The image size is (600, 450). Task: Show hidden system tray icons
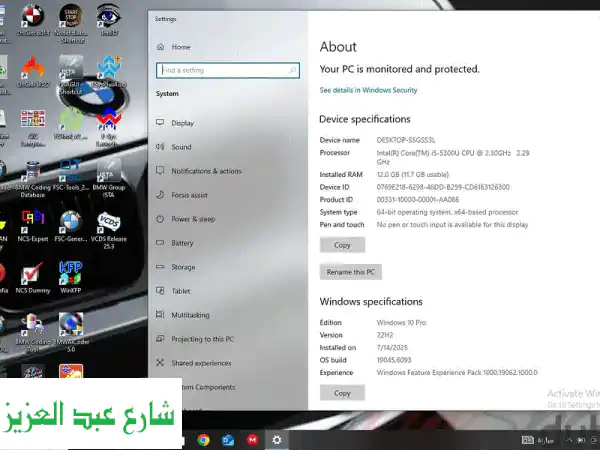569,440
